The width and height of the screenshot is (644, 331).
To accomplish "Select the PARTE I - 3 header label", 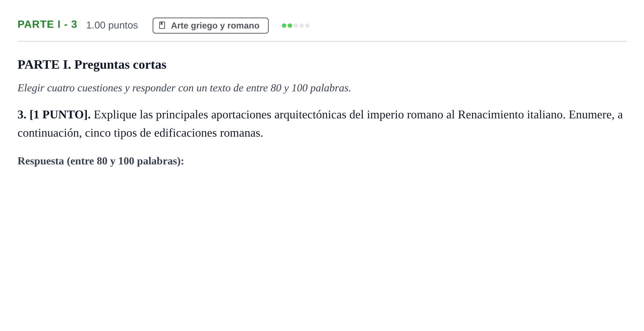I will pyautogui.click(x=47, y=24).
